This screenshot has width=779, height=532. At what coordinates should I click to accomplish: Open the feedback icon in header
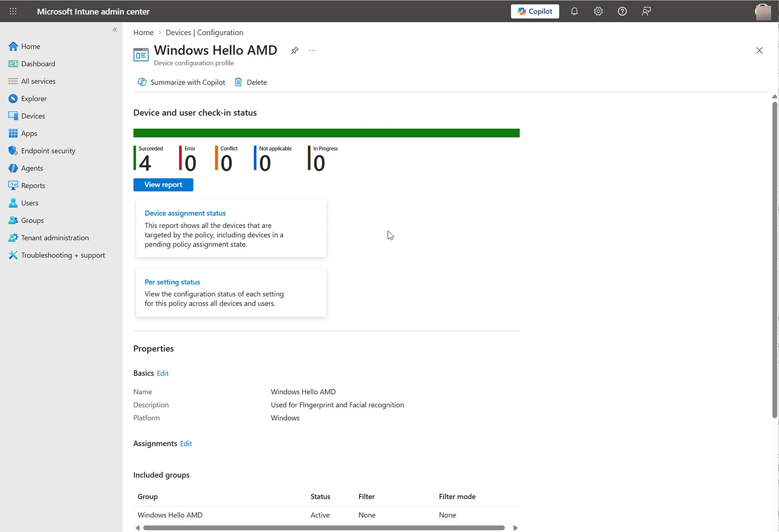[x=646, y=11]
